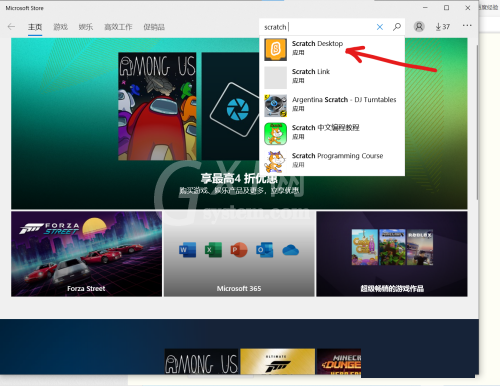The image size is (500, 386).
Task: Click the Excel icon in Microsoft 365 tile
Action: click(213, 250)
